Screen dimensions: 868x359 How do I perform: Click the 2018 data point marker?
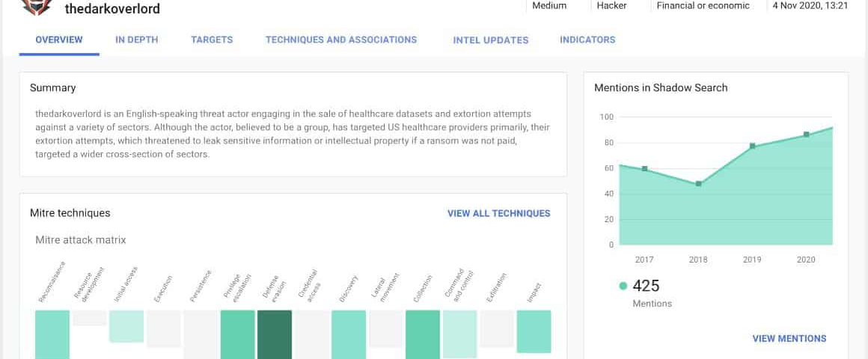(698, 183)
